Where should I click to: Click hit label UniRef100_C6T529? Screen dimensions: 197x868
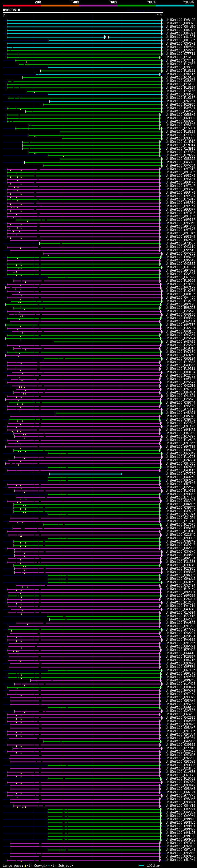(x=180, y=277)
